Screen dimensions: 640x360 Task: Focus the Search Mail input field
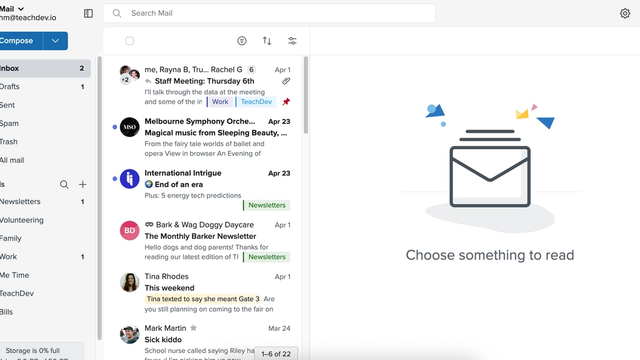269,13
